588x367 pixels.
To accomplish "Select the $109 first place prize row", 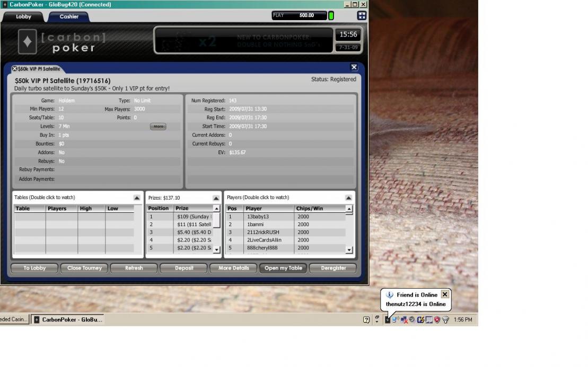I will pos(180,217).
